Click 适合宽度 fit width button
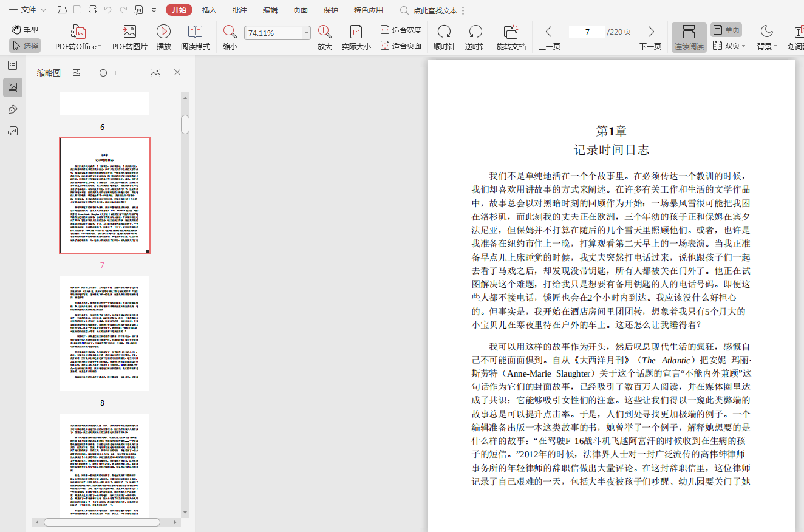Screen dimensions: 804x532 [x=401, y=30]
